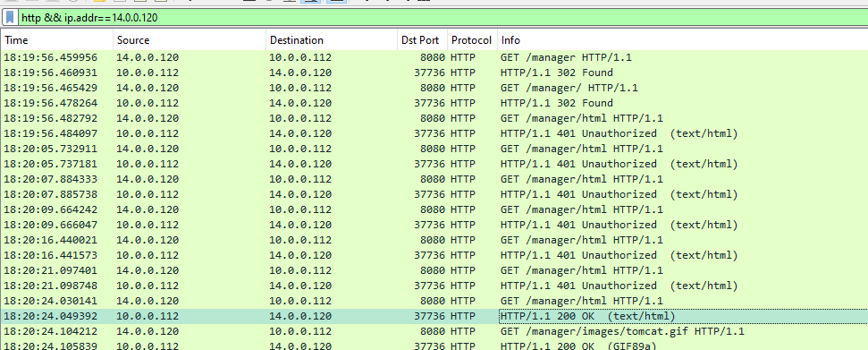The height and width of the screenshot is (350, 868).
Task: Select the packet at time 18:20:24.104212
Action: click(434, 332)
